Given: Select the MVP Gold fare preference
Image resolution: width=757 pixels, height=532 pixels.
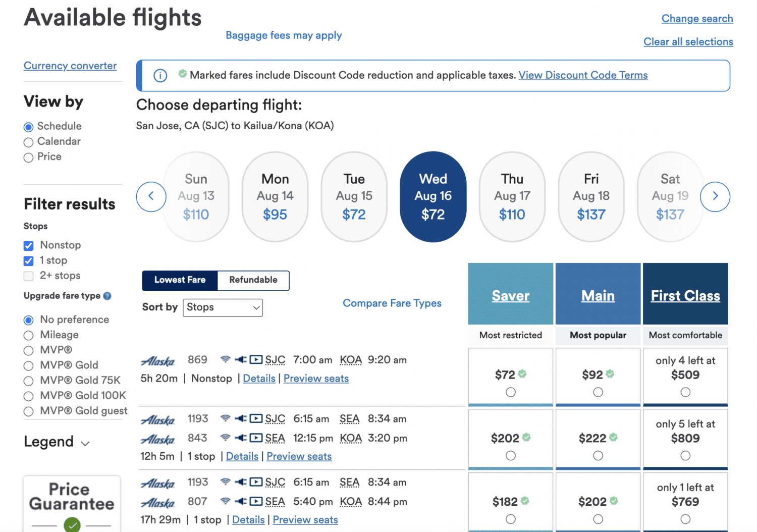Looking at the screenshot, I should point(28,365).
